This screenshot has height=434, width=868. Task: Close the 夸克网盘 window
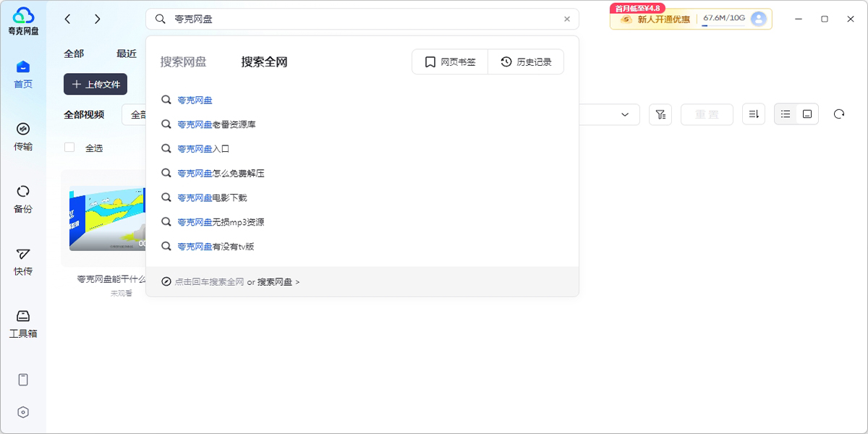click(850, 19)
